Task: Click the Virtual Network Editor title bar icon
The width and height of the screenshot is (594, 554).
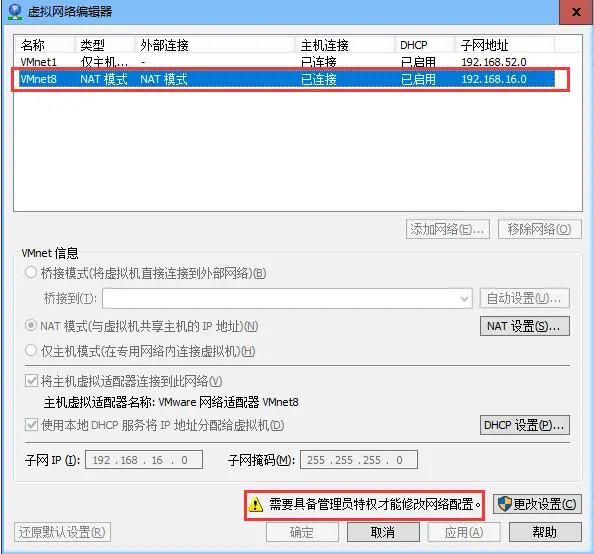Action: point(15,11)
